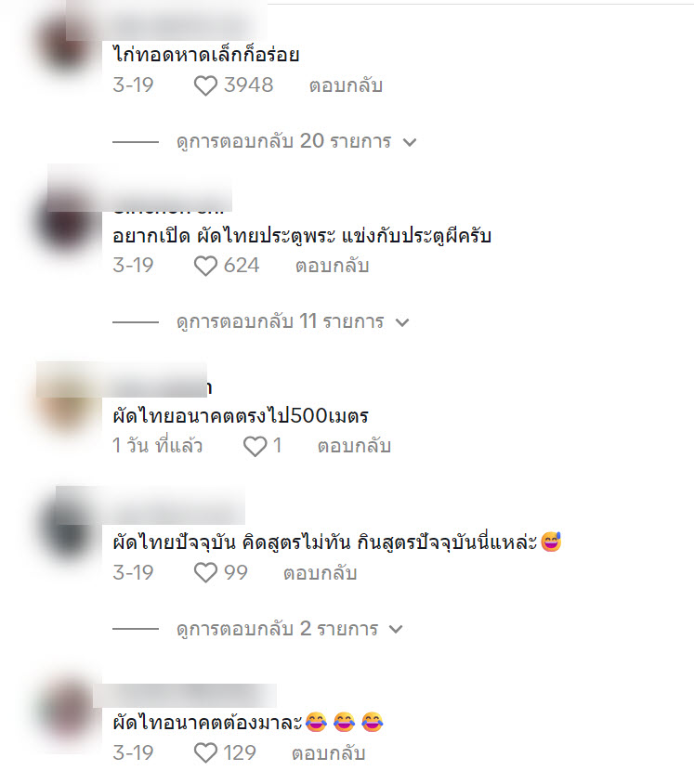The height and width of the screenshot is (784, 694).
Task: Like the comment with 3948 likes
Action: (x=205, y=85)
